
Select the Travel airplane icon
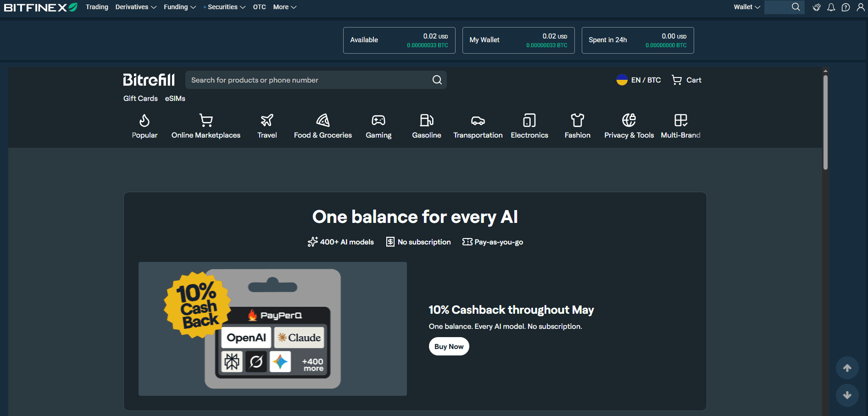[267, 120]
